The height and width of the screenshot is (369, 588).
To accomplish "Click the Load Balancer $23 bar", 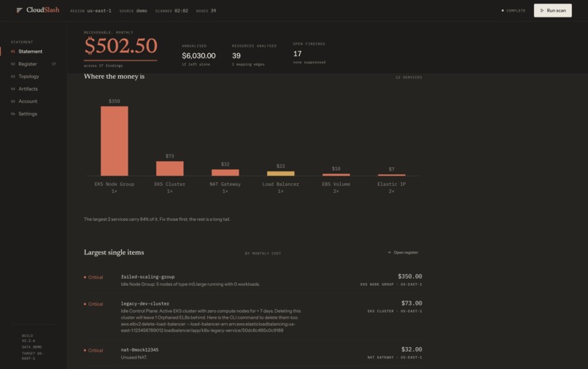I will (x=280, y=174).
